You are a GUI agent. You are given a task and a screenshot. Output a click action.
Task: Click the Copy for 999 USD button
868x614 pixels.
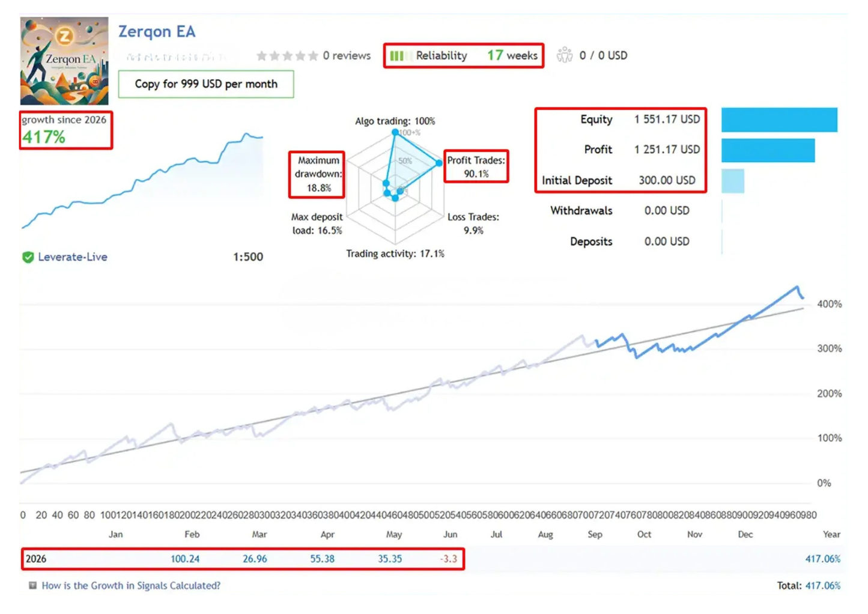click(x=206, y=84)
